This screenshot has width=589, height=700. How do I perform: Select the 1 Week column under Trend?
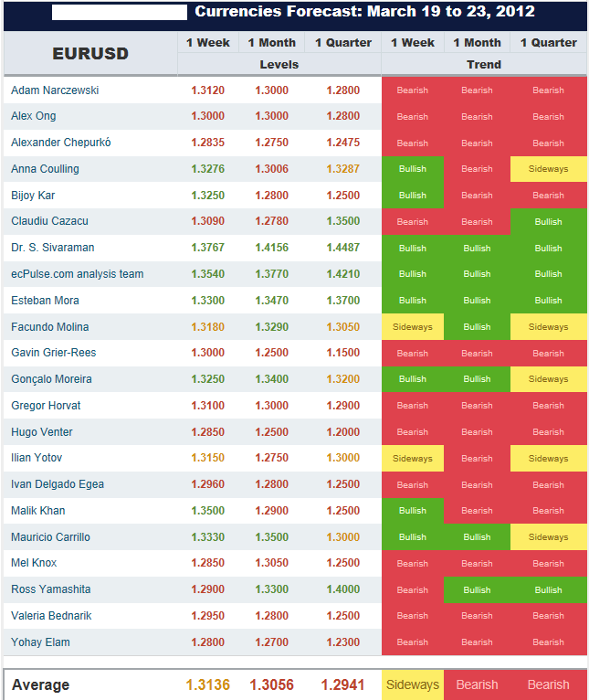pos(413,43)
